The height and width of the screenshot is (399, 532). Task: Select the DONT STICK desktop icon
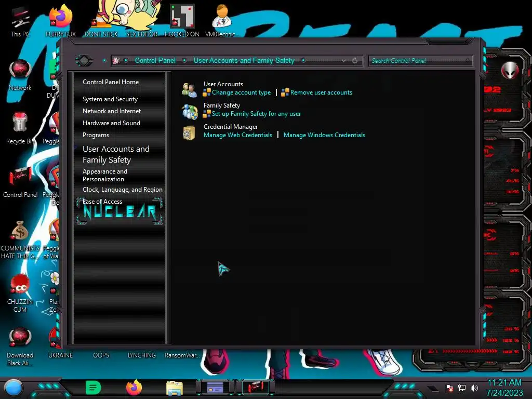pos(101,21)
